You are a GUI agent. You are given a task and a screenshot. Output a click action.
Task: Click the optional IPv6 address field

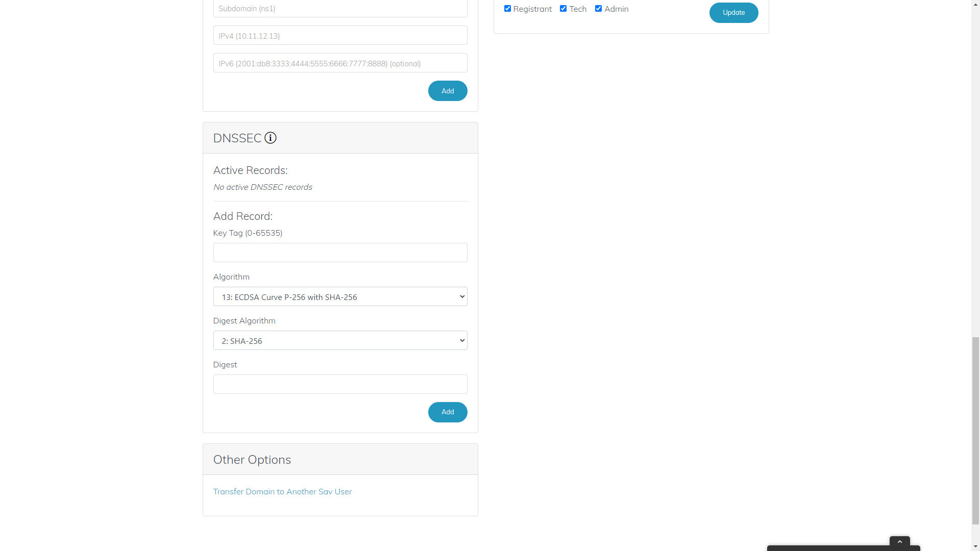pos(340,62)
